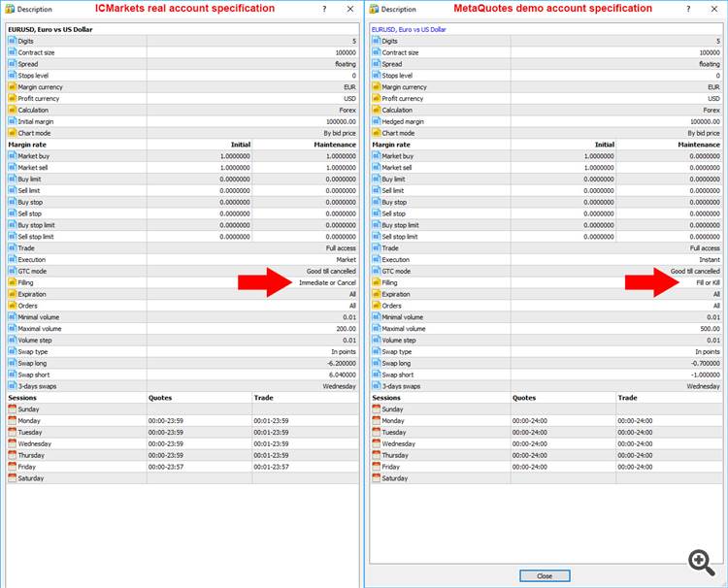The height and width of the screenshot is (588, 728).
Task: Click Market buy icon in MetaQuotes window
Action: [x=376, y=156]
